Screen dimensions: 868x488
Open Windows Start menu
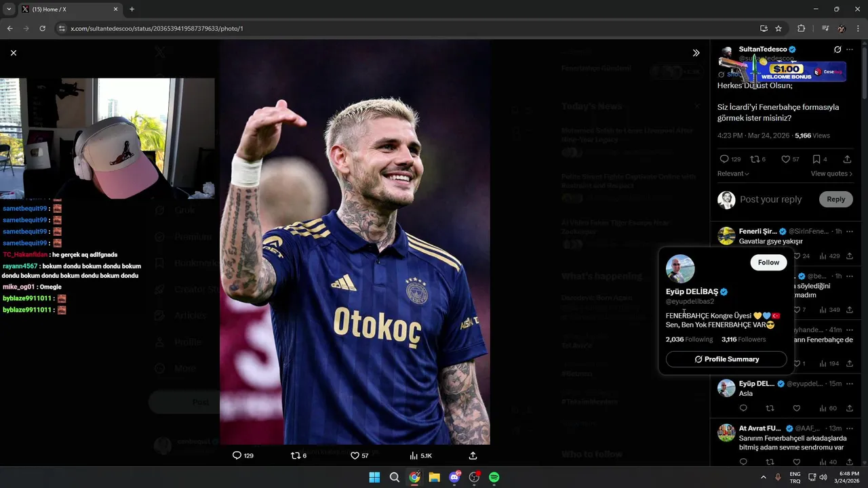tap(374, 477)
